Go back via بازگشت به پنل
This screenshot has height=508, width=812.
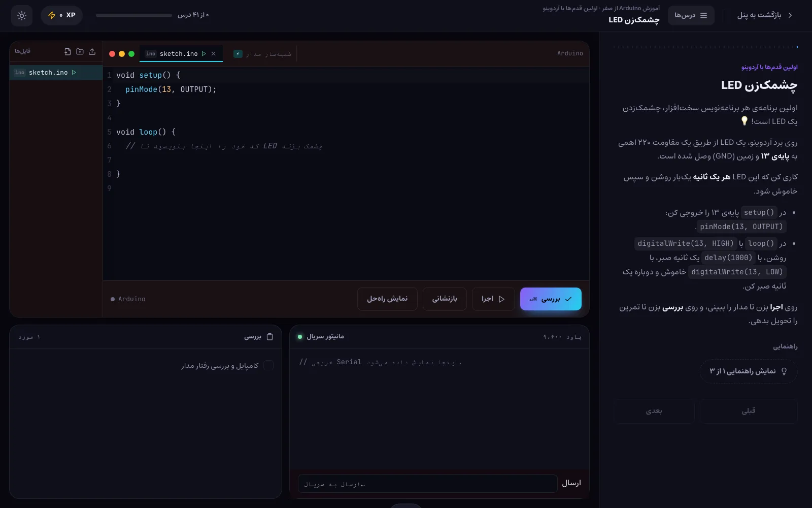764,15
